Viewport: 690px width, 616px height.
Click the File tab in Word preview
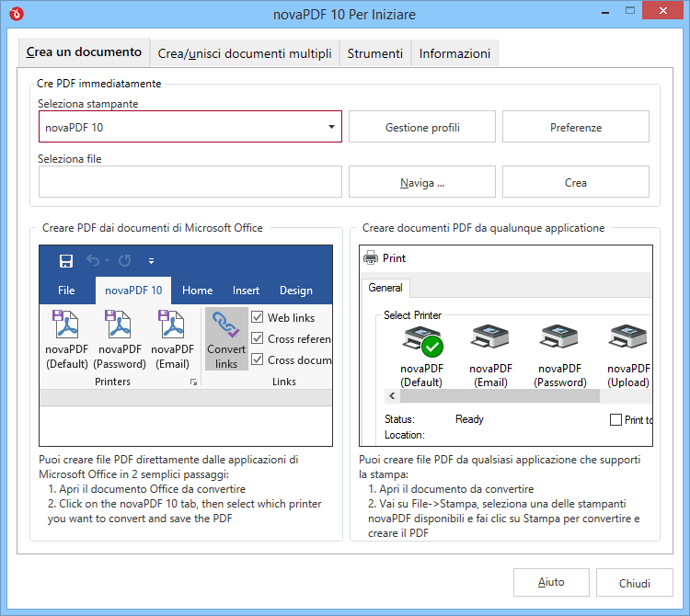(x=66, y=291)
